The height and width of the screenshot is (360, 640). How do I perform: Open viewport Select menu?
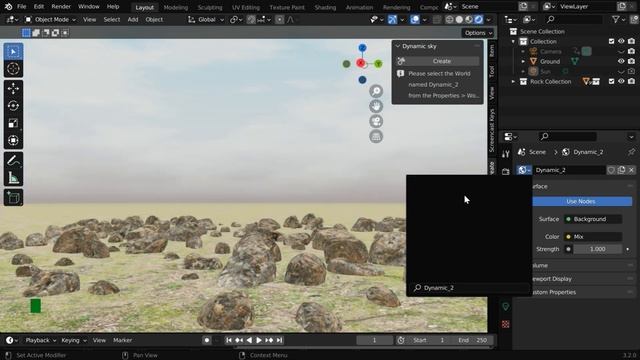point(111,20)
